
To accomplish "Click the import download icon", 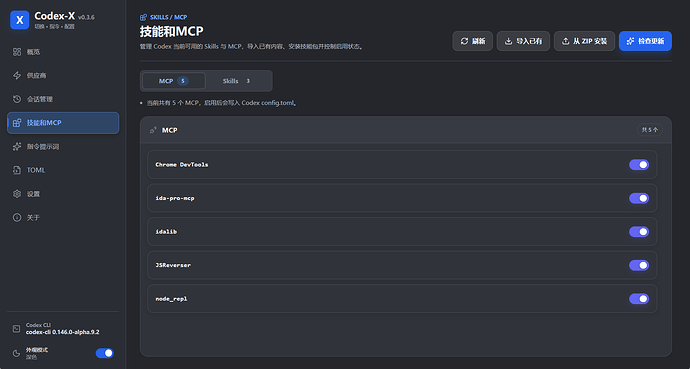I will point(508,41).
